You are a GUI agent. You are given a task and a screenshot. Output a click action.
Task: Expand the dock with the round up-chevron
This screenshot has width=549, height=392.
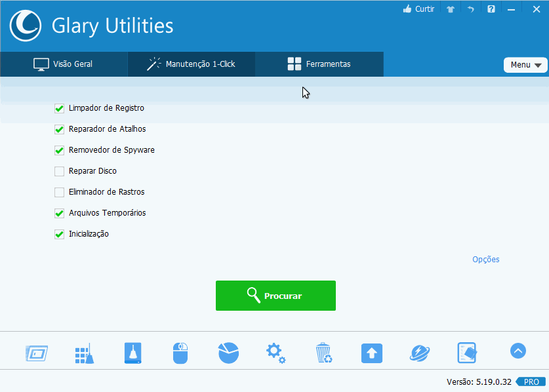point(518,351)
